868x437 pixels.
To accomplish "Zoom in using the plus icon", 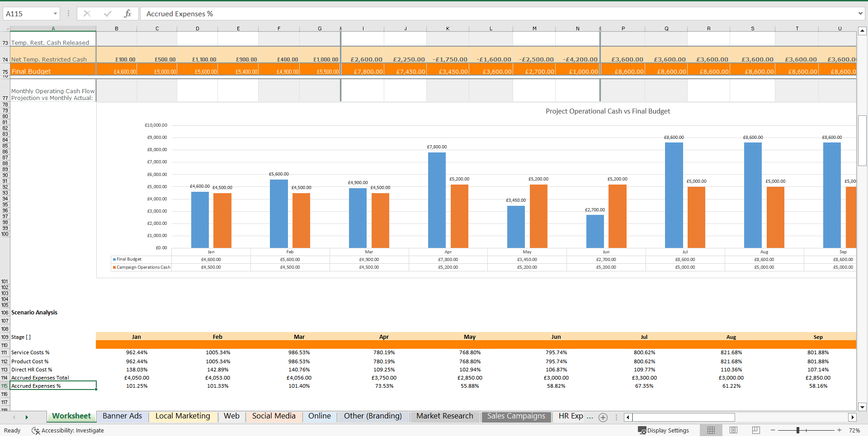I will pyautogui.click(x=839, y=430).
